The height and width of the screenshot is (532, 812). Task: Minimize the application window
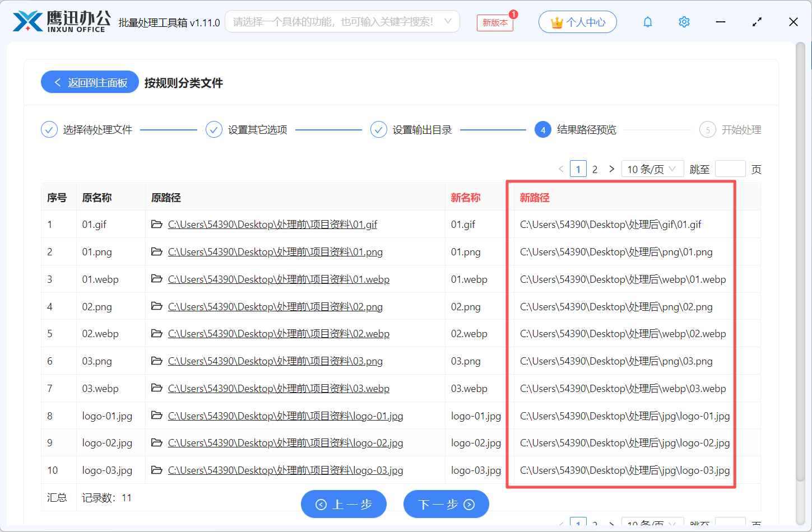(721, 22)
